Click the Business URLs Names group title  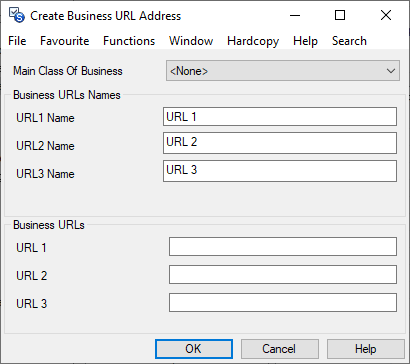pos(67,95)
